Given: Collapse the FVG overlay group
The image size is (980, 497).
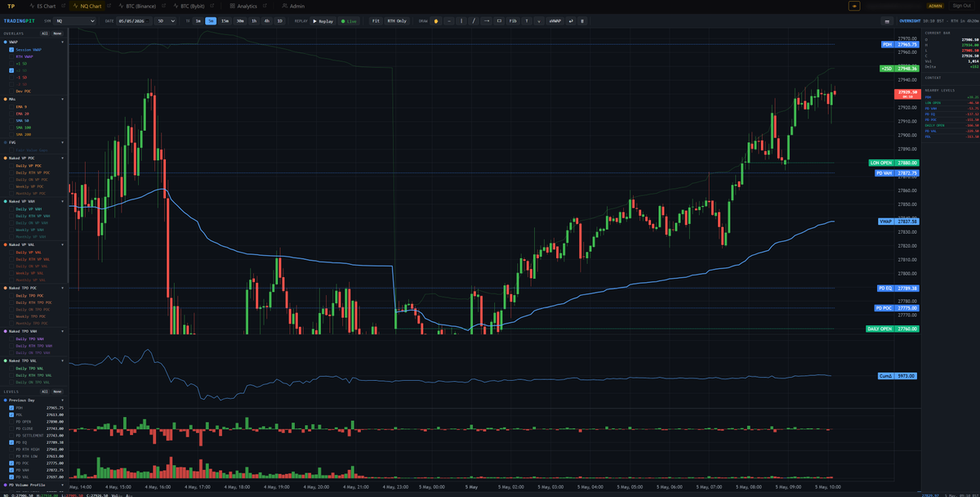Looking at the screenshot, I should click(62, 141).
